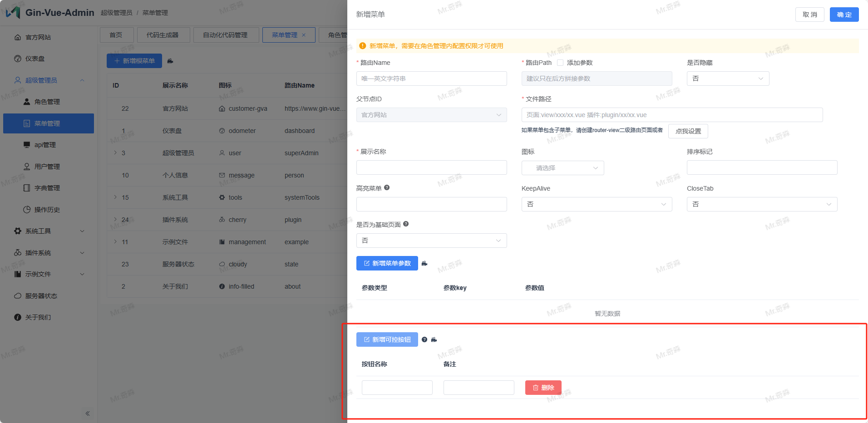The image size is (868, 423).
Task: Click the 确定 confirm button
Action: (x=844, y=15)
